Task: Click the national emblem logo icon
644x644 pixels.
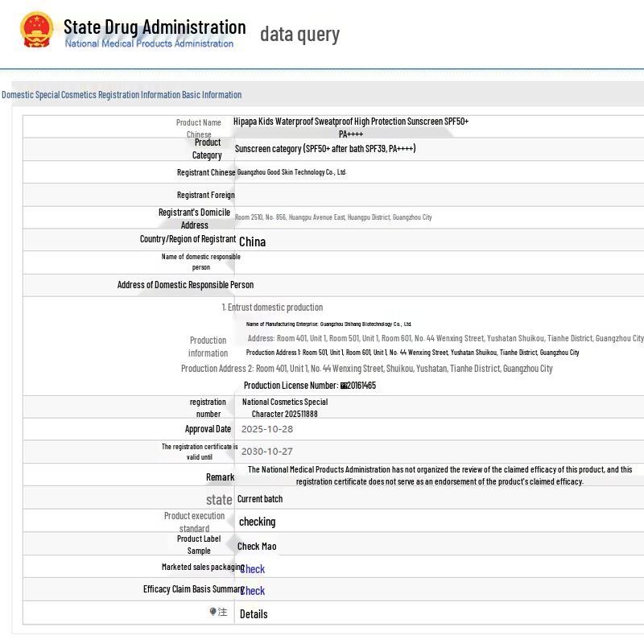Action: (x=36, y=30)
